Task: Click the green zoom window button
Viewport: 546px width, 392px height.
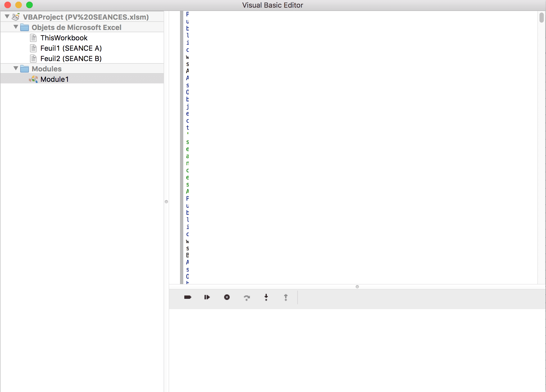Action: click(x=29, y=5)
